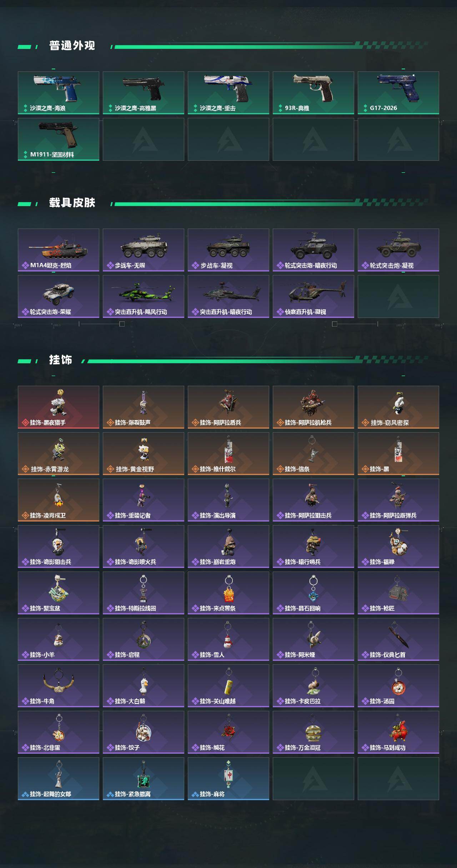Open the 突击直升机-飓风行动 helicopter skin

(144, 296)
